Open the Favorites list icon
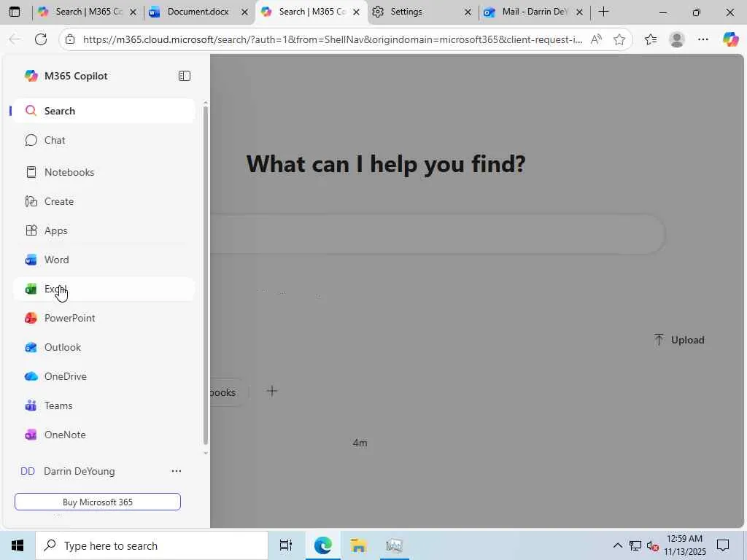This screenshot has height=560, width=747. 651,39
